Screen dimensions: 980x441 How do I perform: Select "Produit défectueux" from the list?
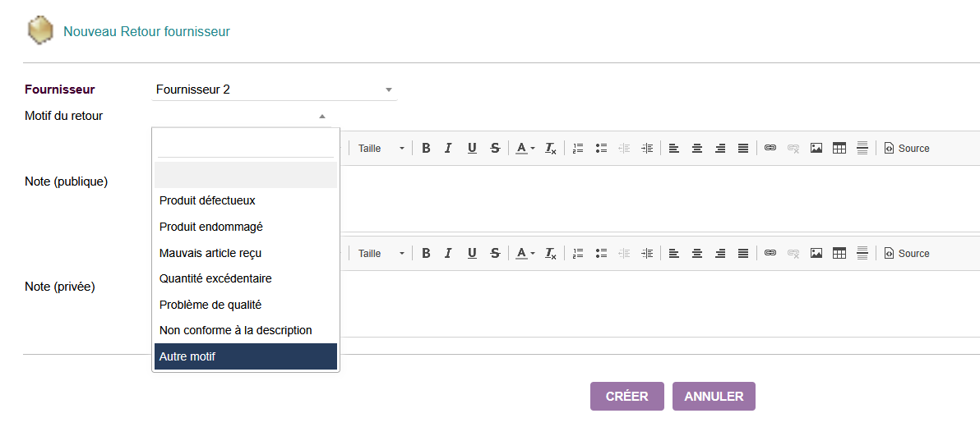207,200
